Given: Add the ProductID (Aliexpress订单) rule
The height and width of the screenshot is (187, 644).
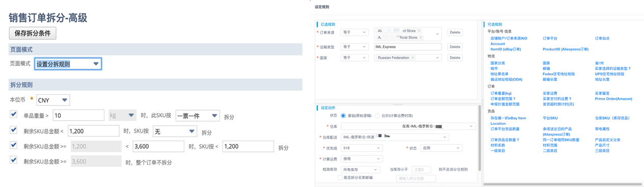Looking at the screenshot, I should [x=566, y=49].
